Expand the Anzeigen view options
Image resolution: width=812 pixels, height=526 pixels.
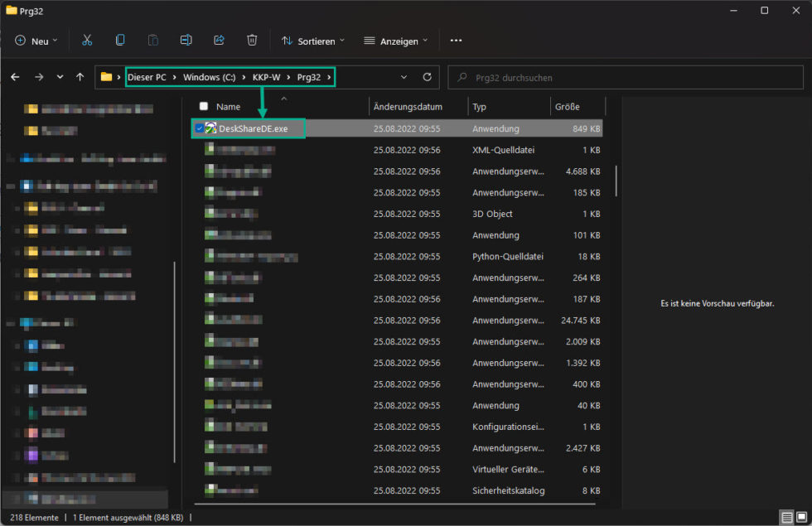coord(396,41)
